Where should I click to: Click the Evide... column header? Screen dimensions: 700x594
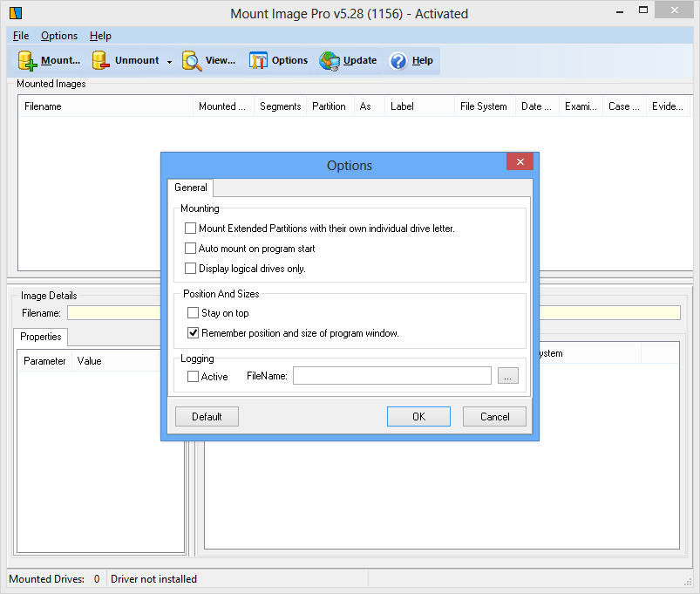pos(668,106)
